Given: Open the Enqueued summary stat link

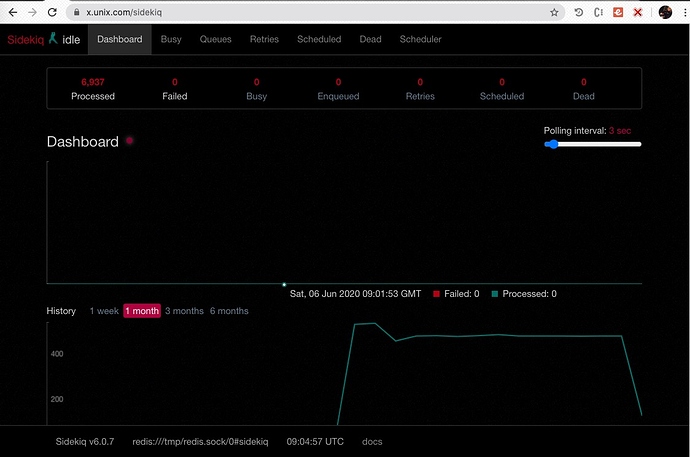Looking at the screenshot, I should (x=338, y=89).
